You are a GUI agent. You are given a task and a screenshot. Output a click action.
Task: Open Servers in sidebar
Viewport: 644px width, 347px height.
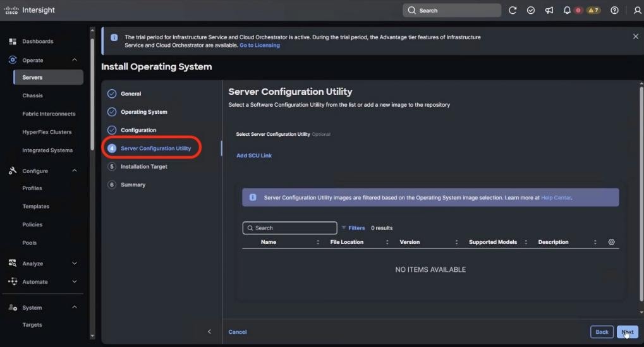point(49,77)
